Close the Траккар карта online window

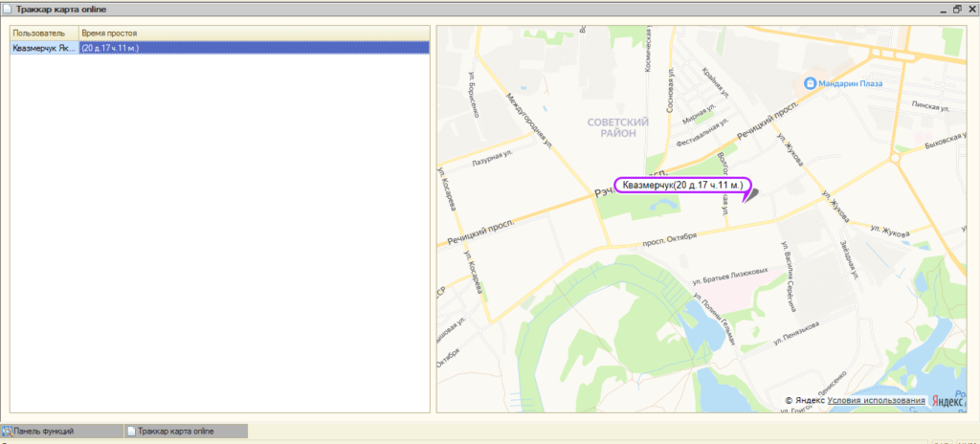click(x=970, y=9)
